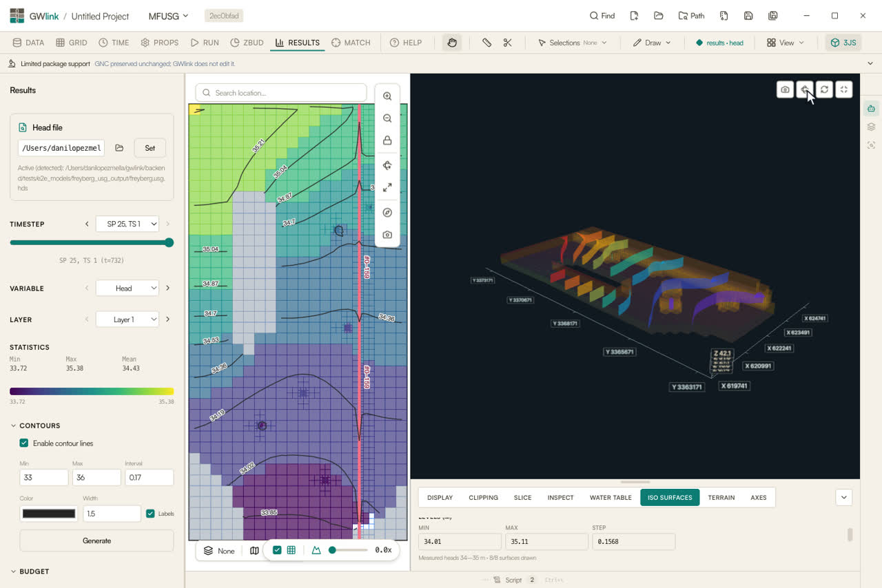The image size is (882, 588).
Task: Zoom out on the 2D map
Action: point(387,118)
